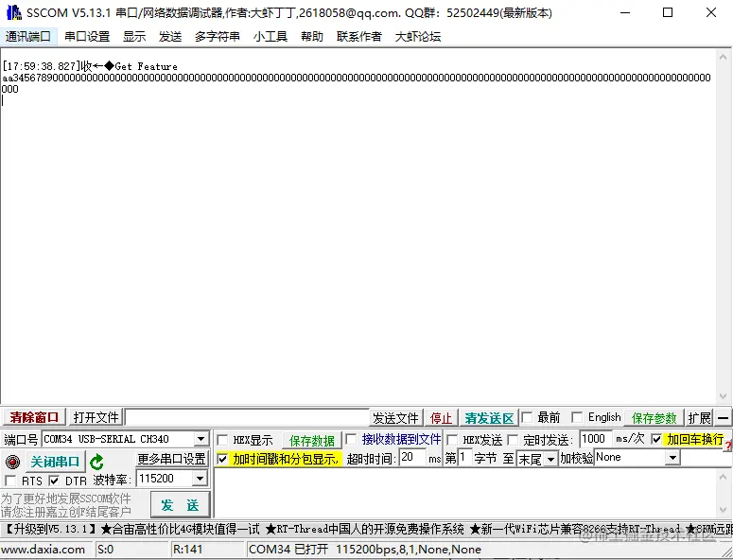This screenshot has height=560, width=733.
Task: Open the 波特率 115200 dropdown
Action: (200, 479)
